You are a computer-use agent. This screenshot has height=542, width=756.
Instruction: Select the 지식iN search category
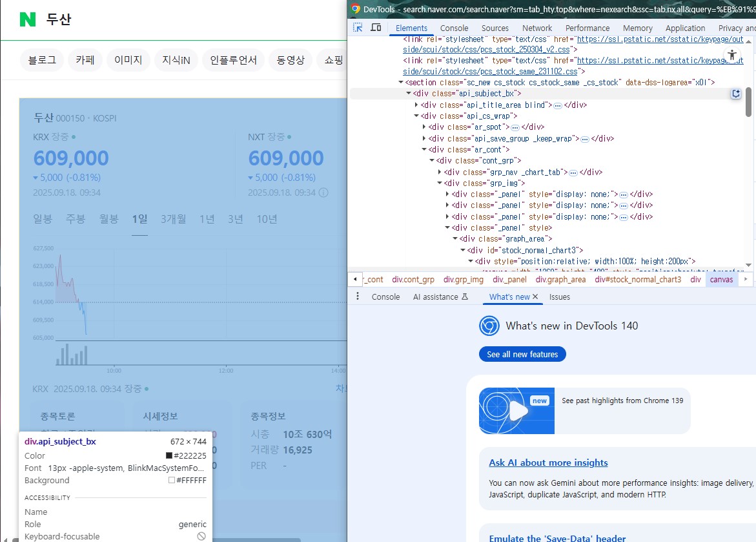(x=176, y=60)
